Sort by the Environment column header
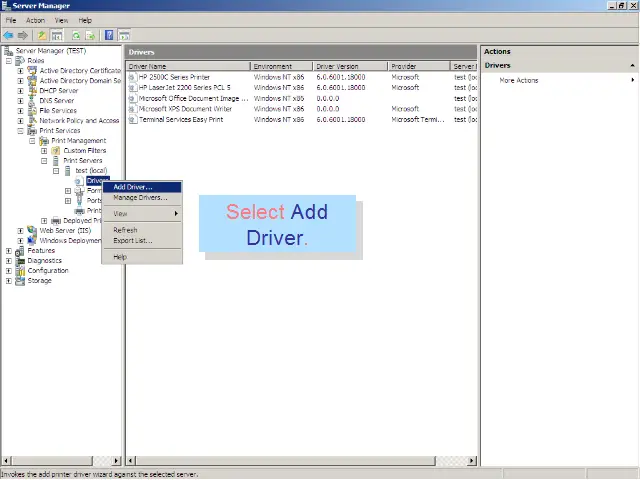This screenshot has height=480, width=640. (x=282, y=67)
